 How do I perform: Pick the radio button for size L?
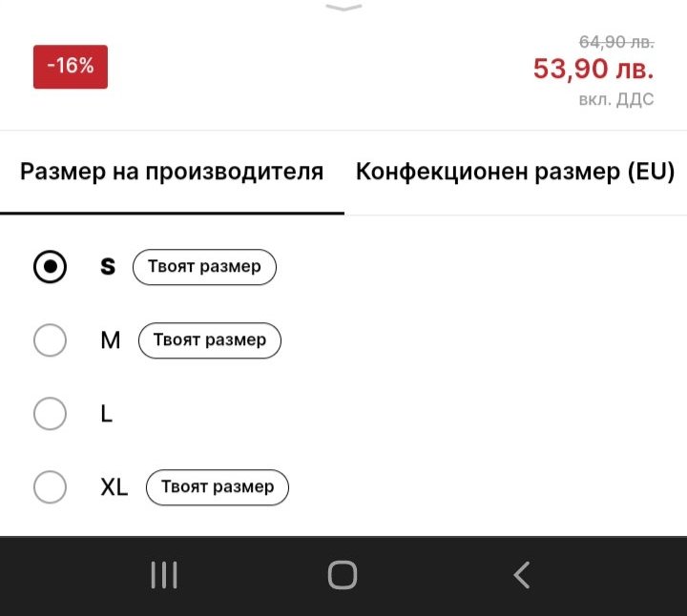pos(50,414)
